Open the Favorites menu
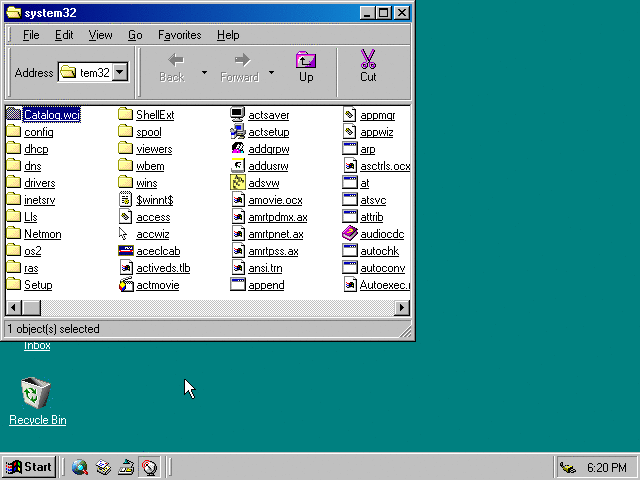This screenshot has height=480, width=640. point(180,35)
